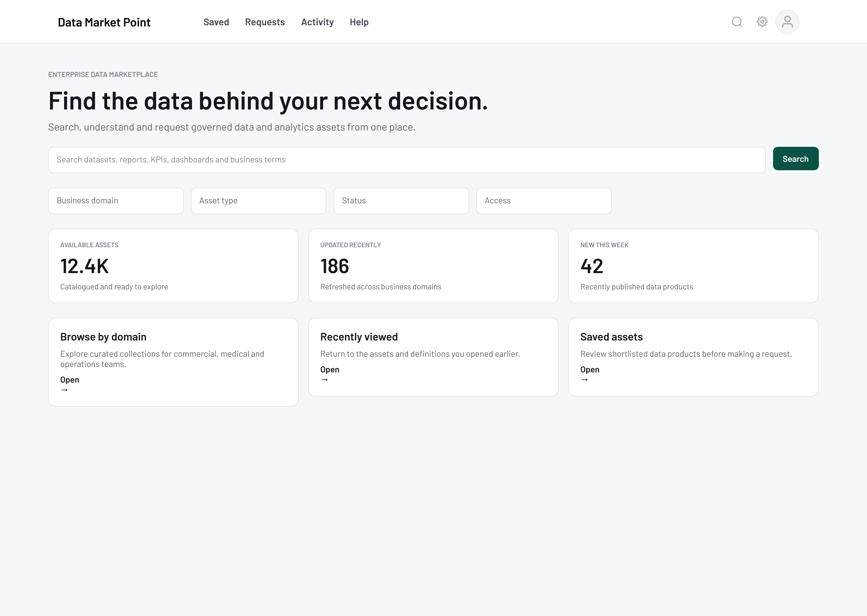Click the arrow under Recently viewed
Screen dimensions: 867x616
coord(325,380)
